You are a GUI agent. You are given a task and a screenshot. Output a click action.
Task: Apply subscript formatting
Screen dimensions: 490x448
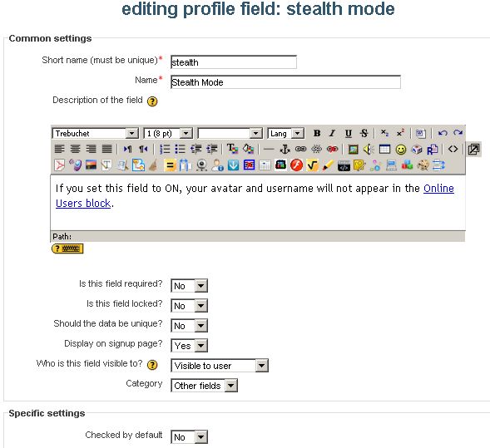pyautogui.click(x=384, y=133)
